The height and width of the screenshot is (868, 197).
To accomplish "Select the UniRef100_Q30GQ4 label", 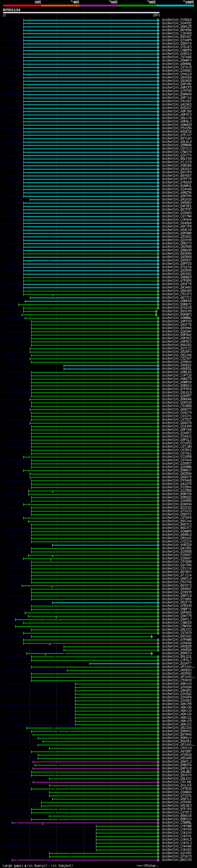I will coord(177,687).
